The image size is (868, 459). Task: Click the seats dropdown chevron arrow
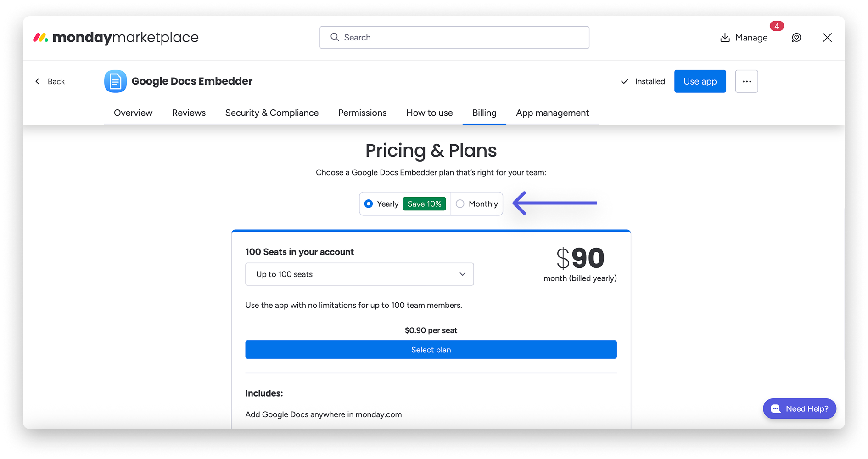(462, 274)
